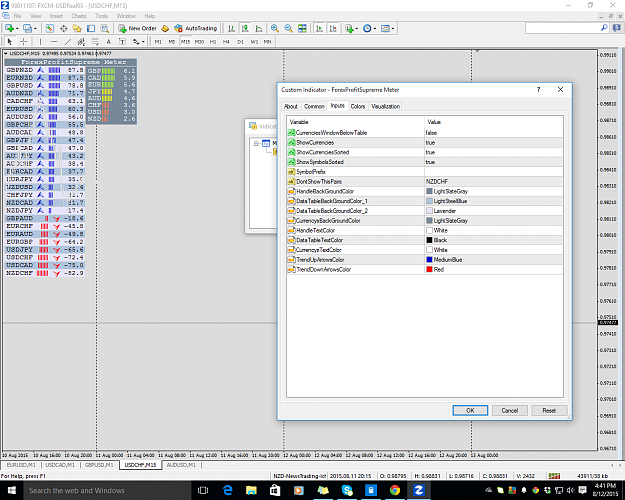
Task: Expand the Indicators dropdown arrow
Action: (x=356, y=29)
